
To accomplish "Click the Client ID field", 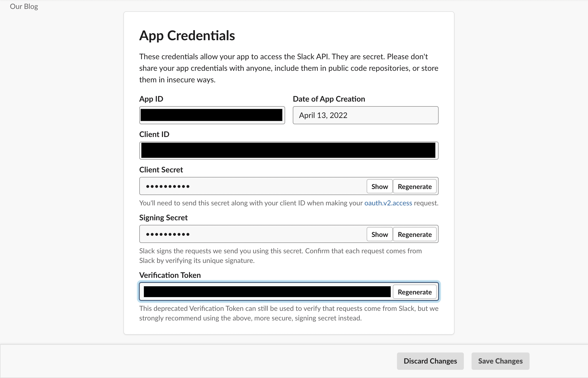I will (x=288, y=150).
